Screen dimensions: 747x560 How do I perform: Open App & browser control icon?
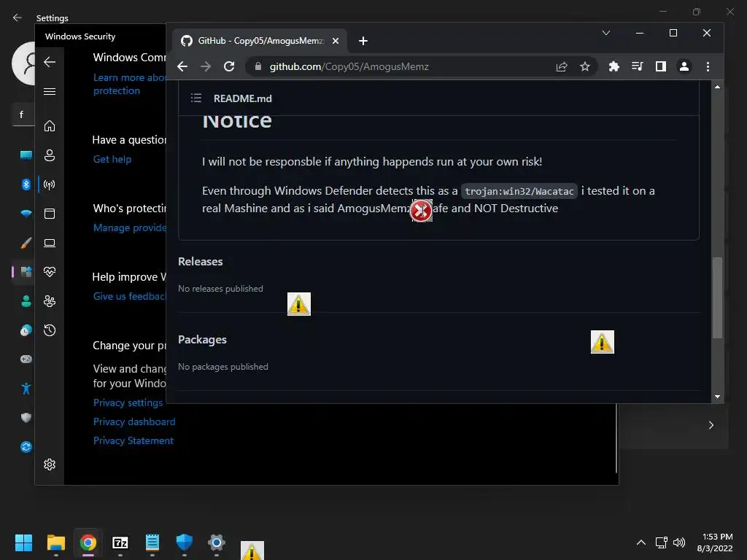click(x=50, y=214)
